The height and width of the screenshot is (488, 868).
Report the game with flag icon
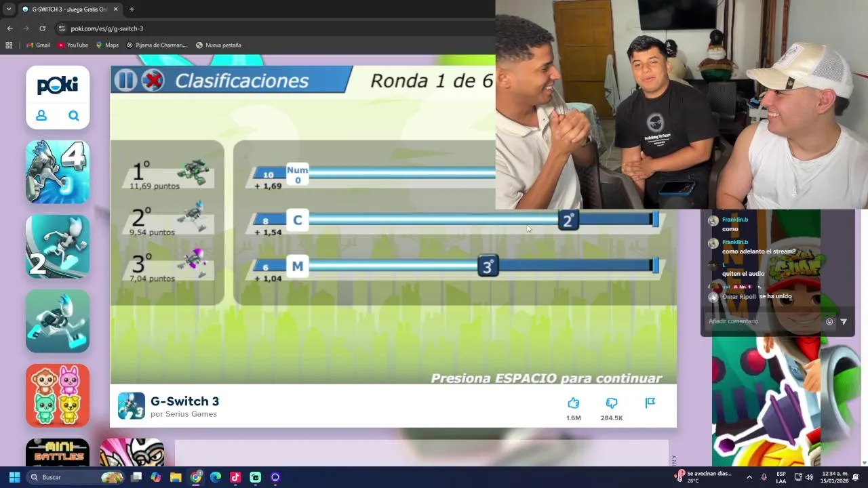pos(650,403)
